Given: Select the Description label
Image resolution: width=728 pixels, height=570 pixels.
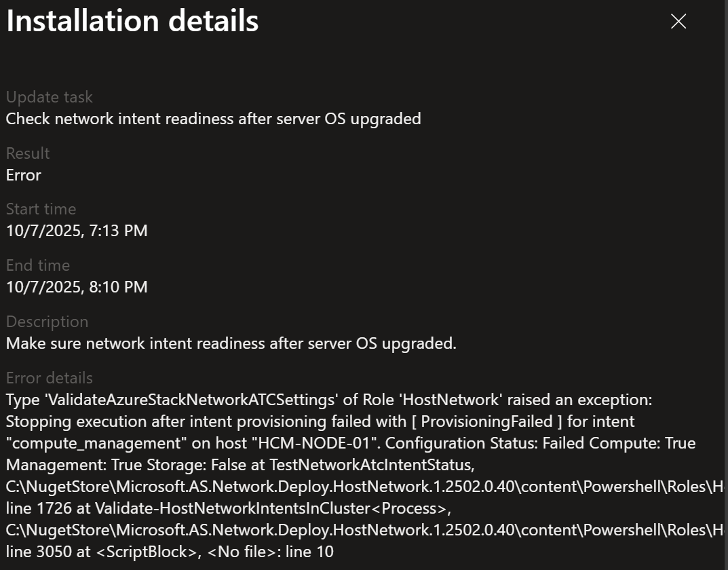Looking at the screenshot, I should (47, 322).
